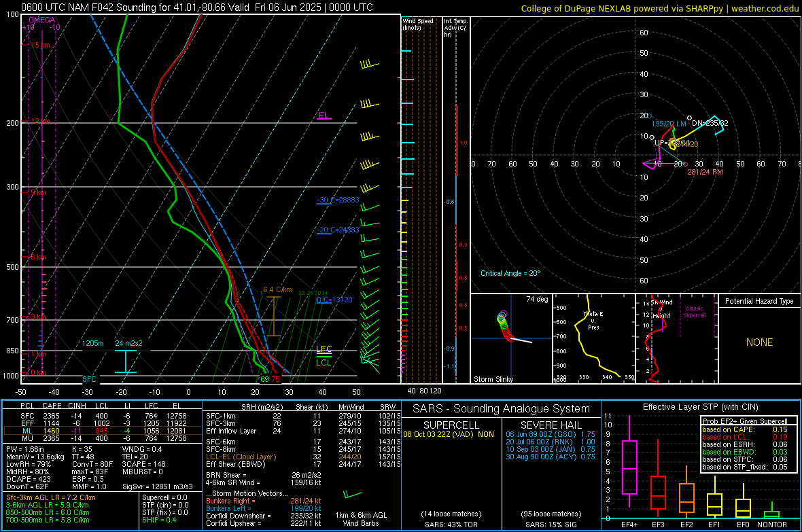Click the '700-500mb LR = 5.8 C/km' line
This screenshot has height=532, width=802.
tap(48, 520)
